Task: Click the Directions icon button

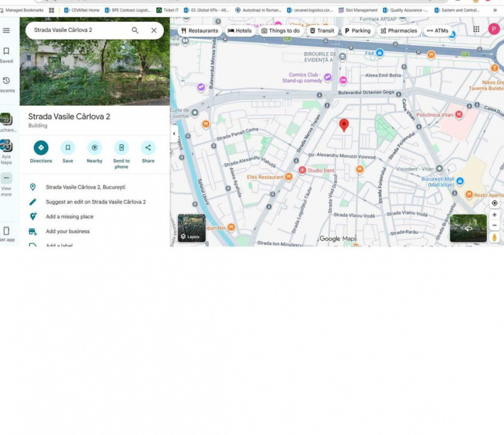Action: tap(41, 148)
